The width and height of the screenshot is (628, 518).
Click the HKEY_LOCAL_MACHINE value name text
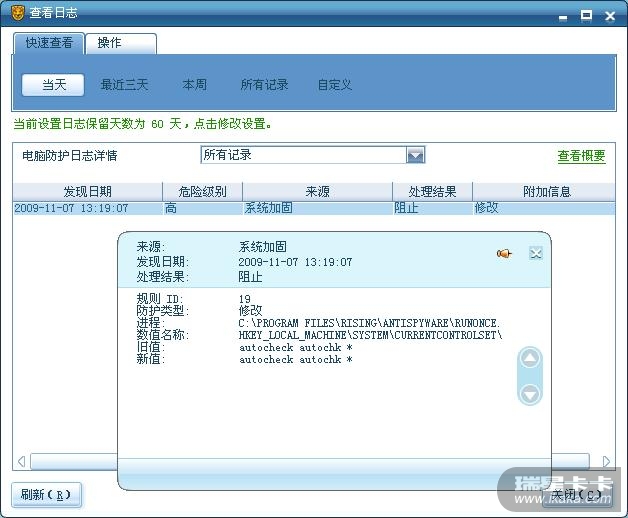click(370, 335)
